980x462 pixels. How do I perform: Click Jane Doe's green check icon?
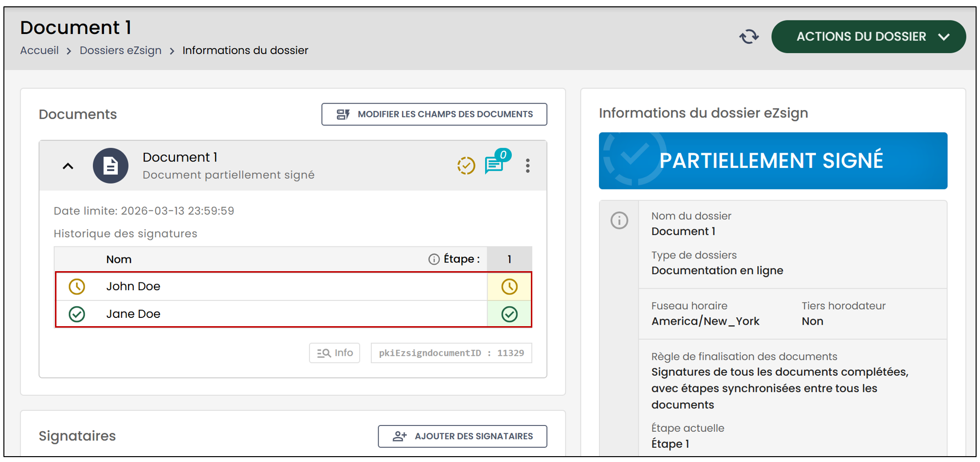pos(77,314)
